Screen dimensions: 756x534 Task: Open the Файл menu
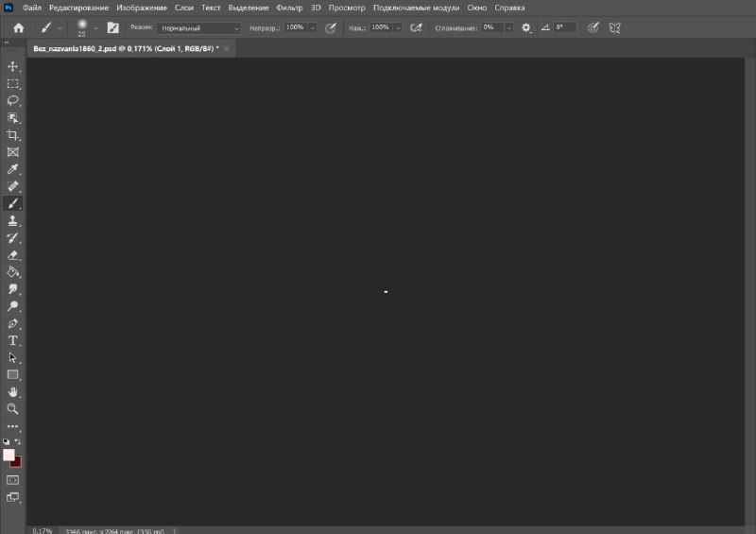point(32,8)
